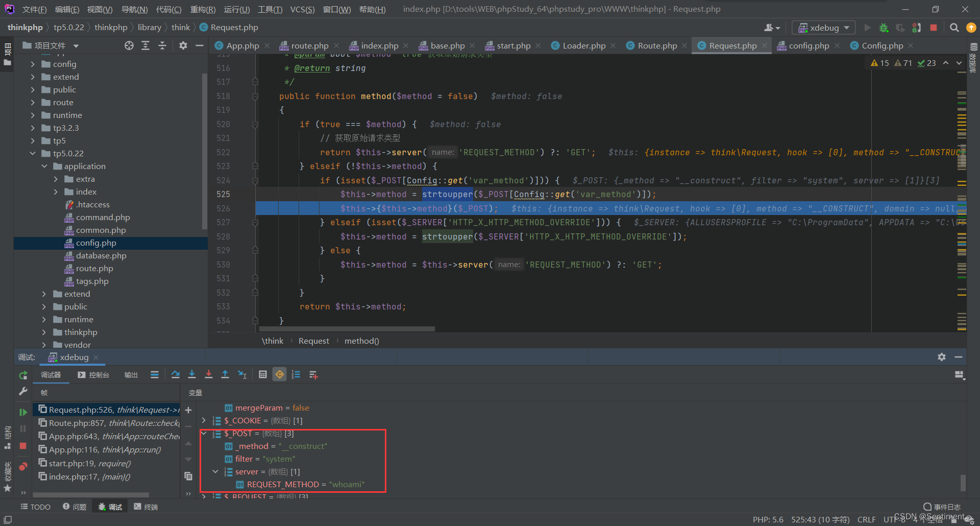Screen dimensions: 980x526
Task: Click the orange update arrow icon
Action: [x=971, y=28]
